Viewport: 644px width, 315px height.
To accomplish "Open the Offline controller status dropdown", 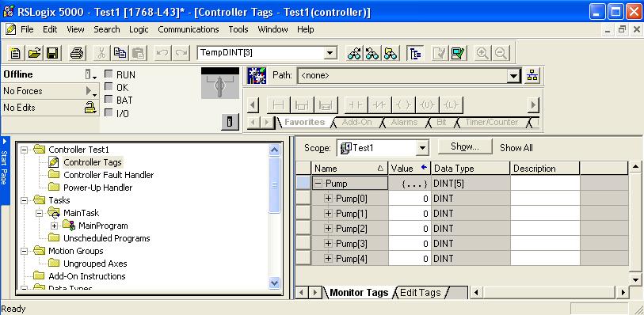I will pyautogui.click(x=91, y=74).
